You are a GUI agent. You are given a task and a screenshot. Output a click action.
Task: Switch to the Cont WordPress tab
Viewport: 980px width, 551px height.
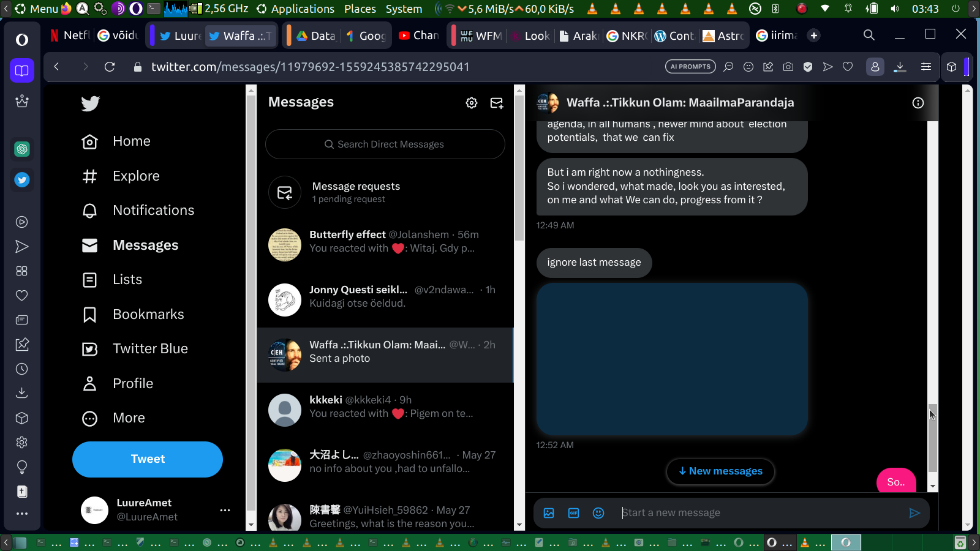pos(674,36)
